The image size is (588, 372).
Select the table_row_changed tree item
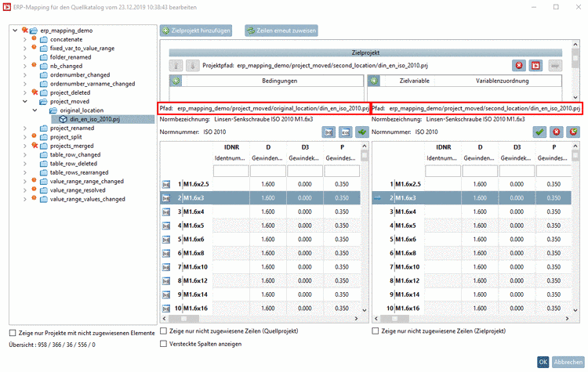click(75, 155)
